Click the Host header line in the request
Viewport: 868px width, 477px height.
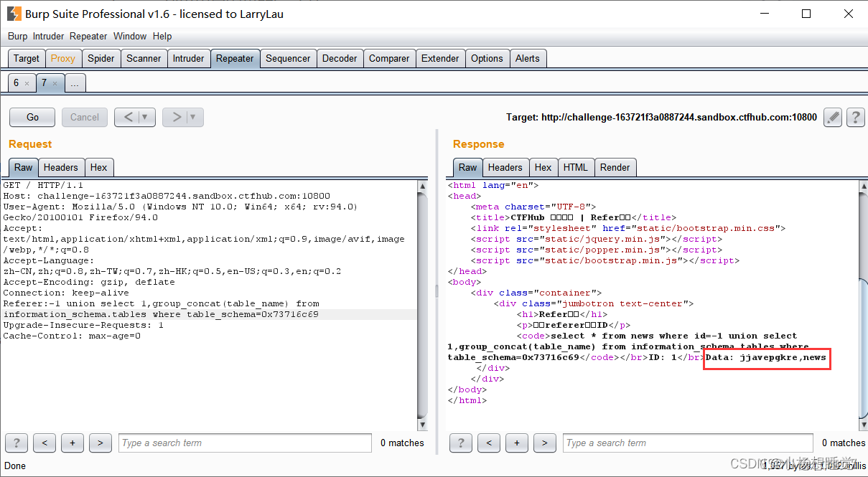point(167,196)
